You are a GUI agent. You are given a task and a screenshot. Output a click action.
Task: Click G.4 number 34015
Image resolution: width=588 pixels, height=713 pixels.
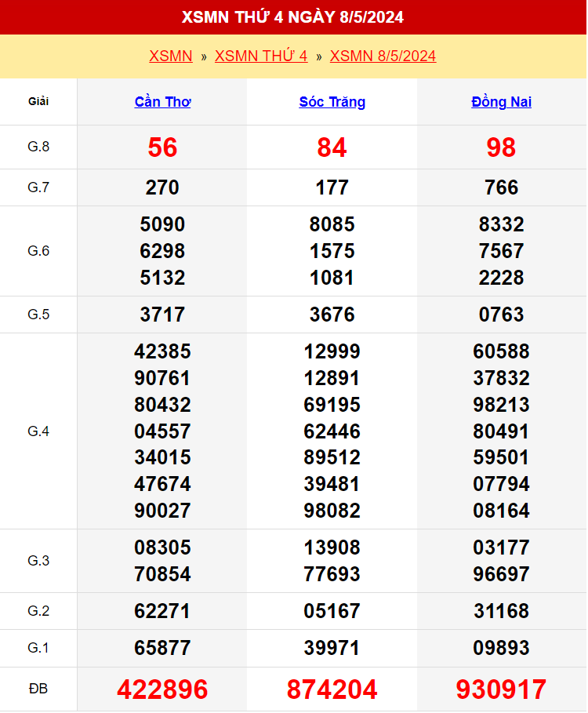[x=162, y=457]
